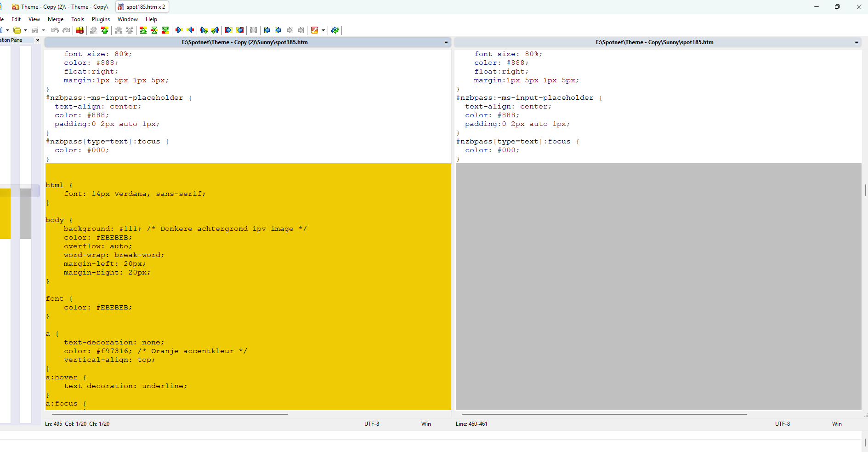
Task: Refresh the file comparison
Action: pyautogui.click(x=335, y=30)
